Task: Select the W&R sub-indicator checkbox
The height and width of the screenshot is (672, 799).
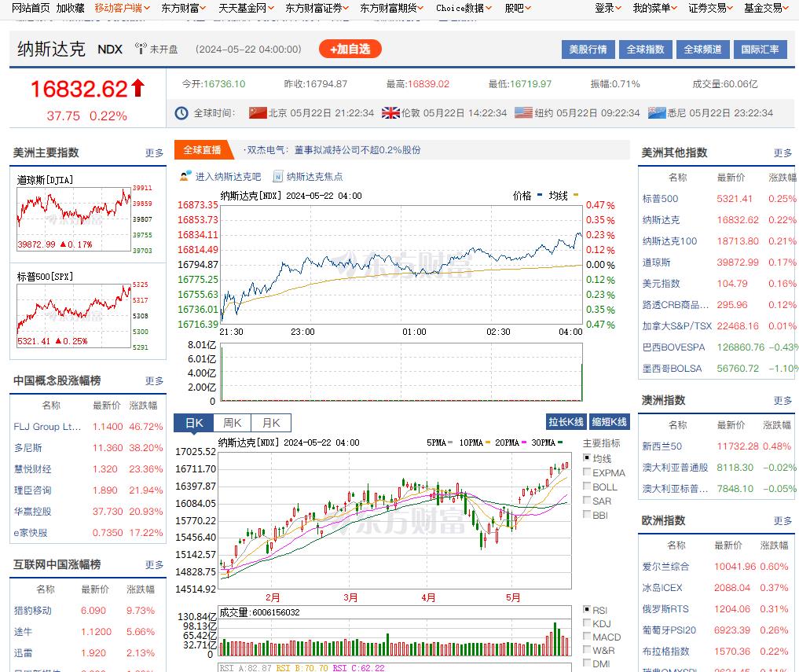Action: [x=587, y=650]
